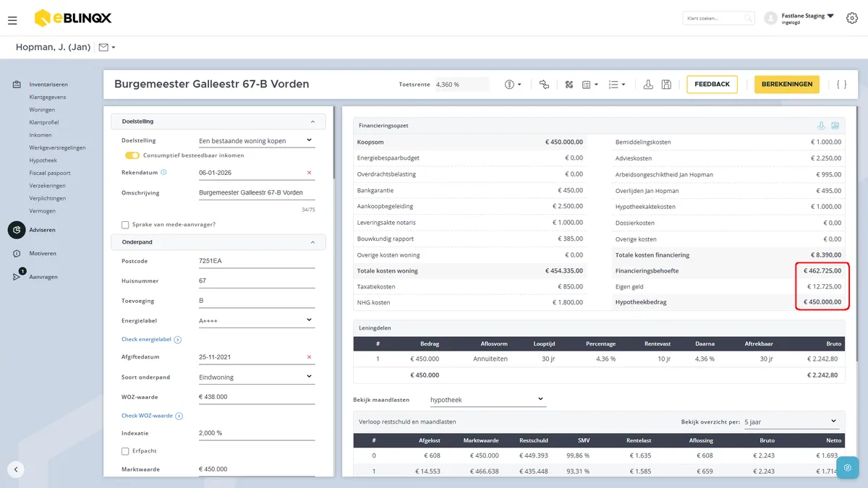
Task: Open the Bekijk maandlasten hypotheek dropdown
Action: point(487,399)
